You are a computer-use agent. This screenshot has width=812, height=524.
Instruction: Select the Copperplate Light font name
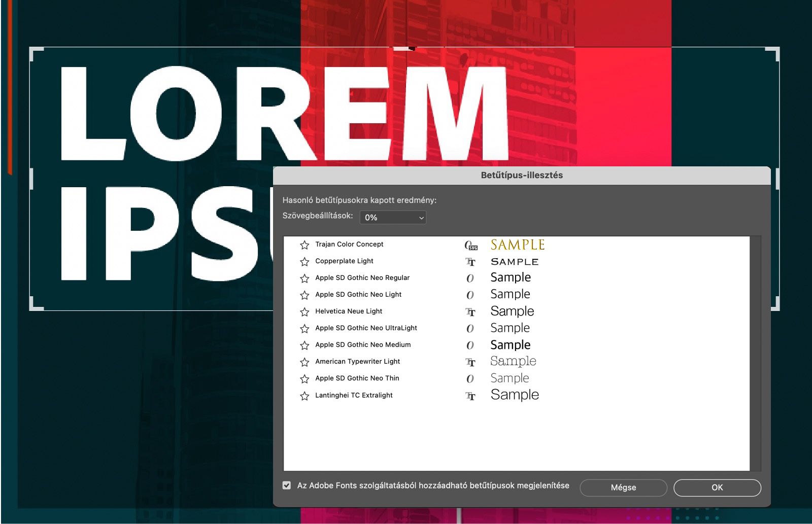(x=344, y=261)
